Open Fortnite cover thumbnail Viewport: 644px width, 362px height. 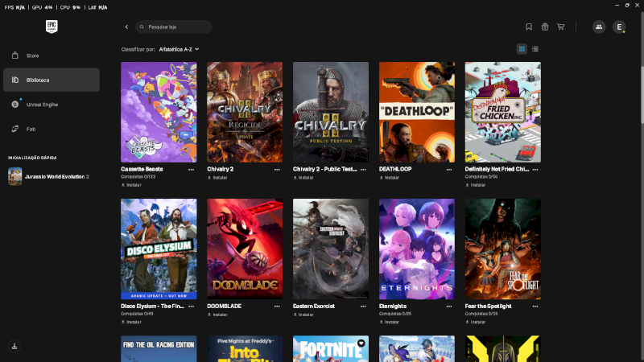pos(331,349)
